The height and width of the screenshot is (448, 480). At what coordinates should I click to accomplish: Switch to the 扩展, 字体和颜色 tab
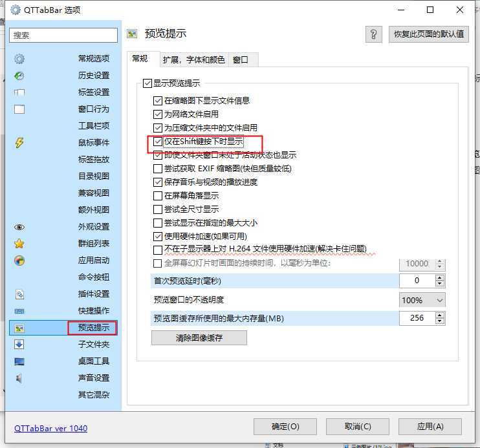[194, 59]
